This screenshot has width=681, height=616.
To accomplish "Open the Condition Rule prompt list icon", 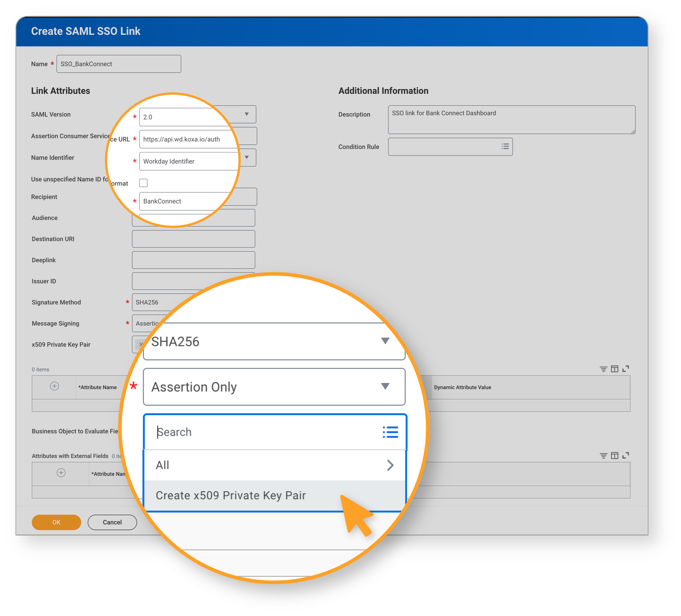I will pyautogui.click(x=505, y=146).
